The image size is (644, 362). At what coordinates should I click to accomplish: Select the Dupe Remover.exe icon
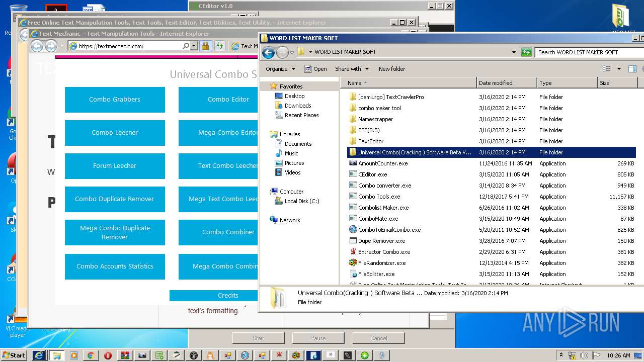(x=353, y=241)
